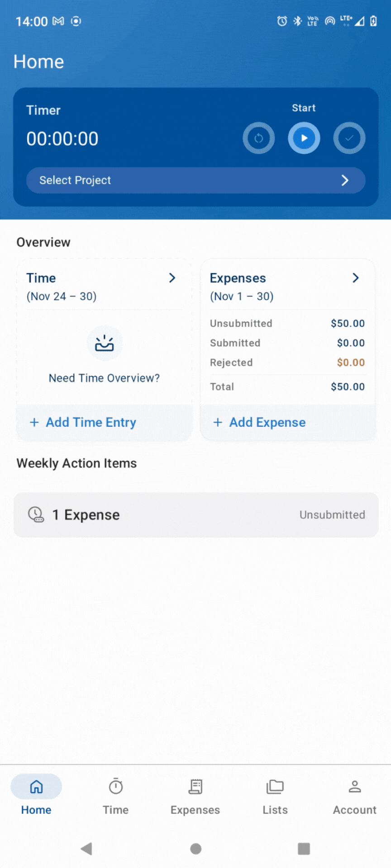Start the timer with play button
391x868 pixels.
tap(304, 138)
